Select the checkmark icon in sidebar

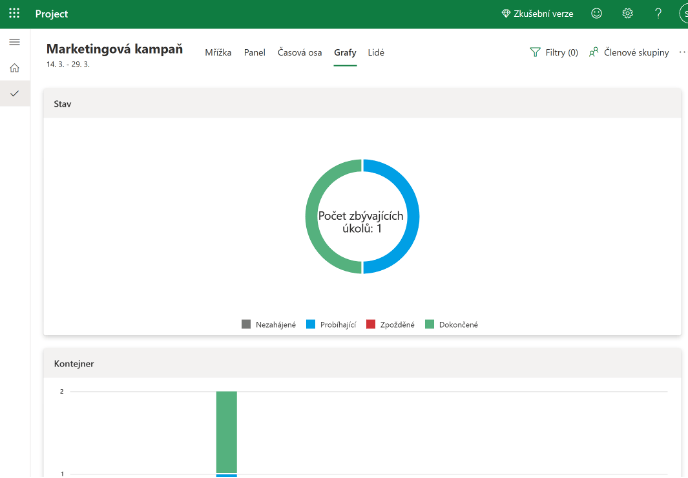point(14,93)
